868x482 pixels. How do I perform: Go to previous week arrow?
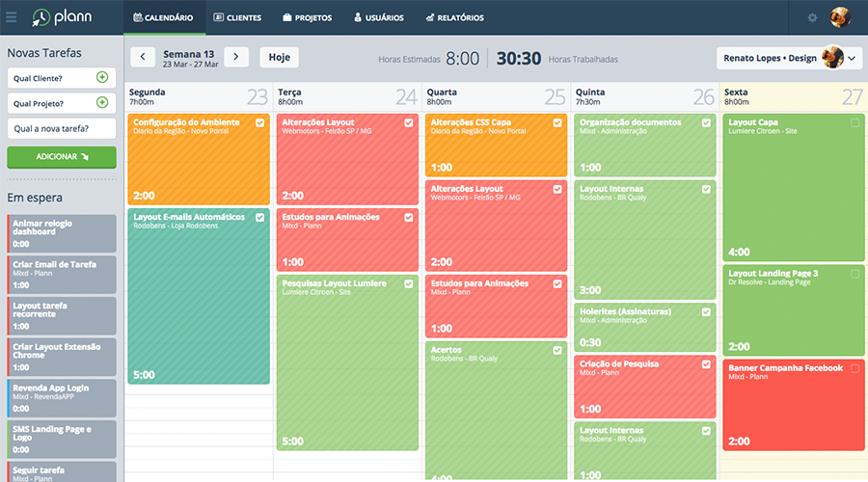point(143,57)
